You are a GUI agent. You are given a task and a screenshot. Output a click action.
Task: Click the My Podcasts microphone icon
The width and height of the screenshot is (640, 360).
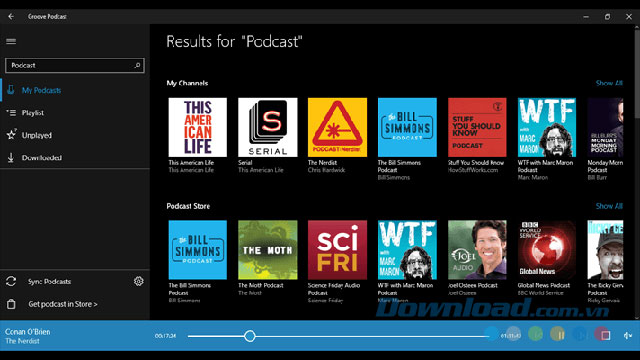coord(11,90)
